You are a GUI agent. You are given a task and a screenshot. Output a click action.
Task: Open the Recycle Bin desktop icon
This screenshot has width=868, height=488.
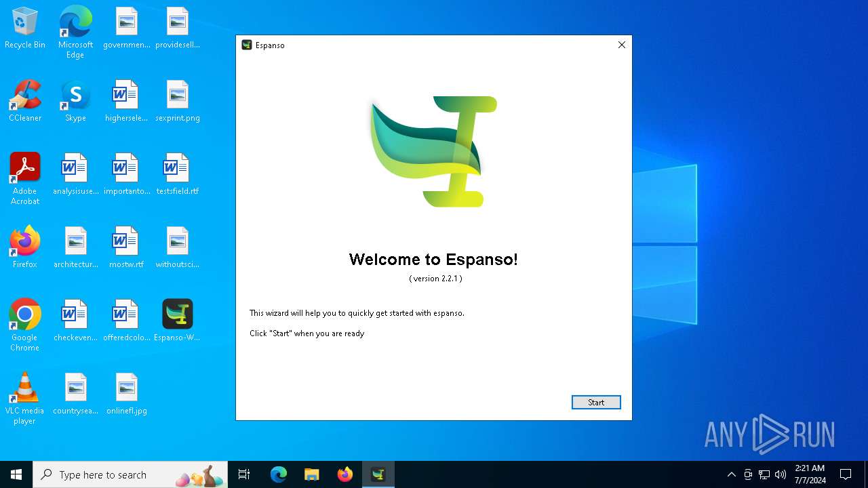click(25, 28)
